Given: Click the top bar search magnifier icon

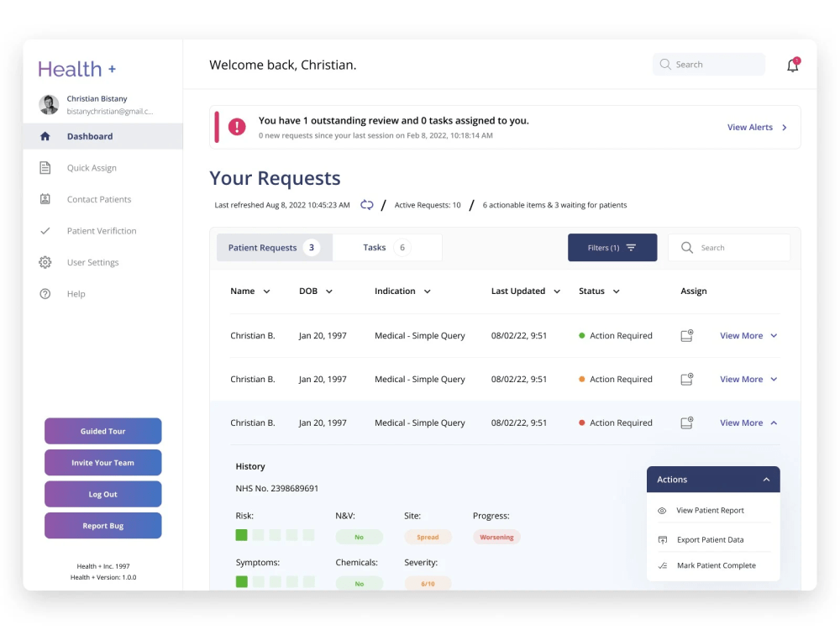Looking at the screenshot, I should point(665,65).
